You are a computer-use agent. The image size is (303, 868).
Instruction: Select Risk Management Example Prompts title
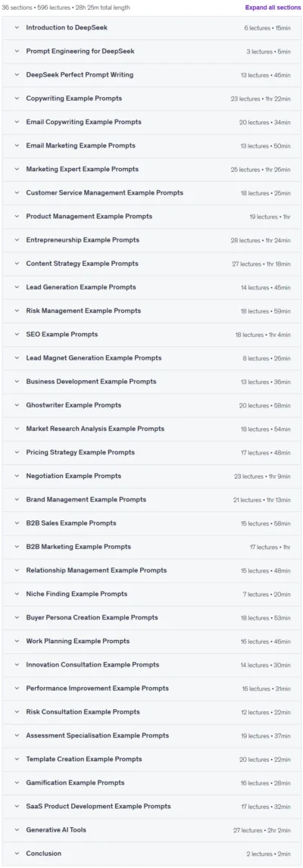(x=83, y=311)
